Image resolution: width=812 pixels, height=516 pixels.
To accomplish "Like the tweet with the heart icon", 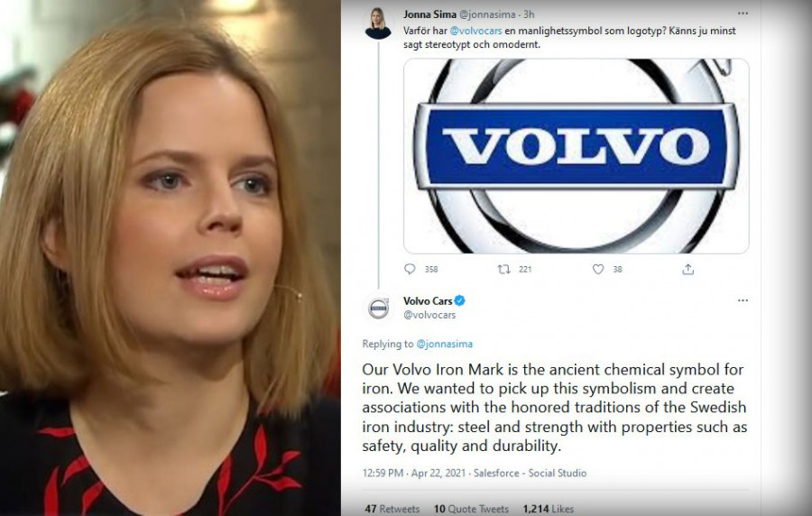I will (598, 269).
